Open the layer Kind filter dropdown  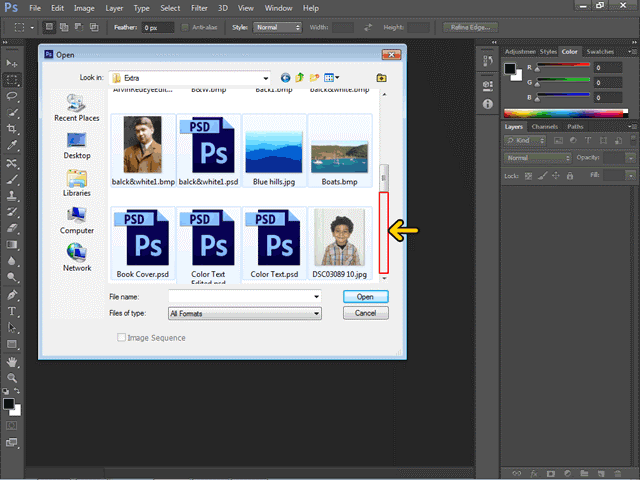pyautogui.click(x=525, y=140)
